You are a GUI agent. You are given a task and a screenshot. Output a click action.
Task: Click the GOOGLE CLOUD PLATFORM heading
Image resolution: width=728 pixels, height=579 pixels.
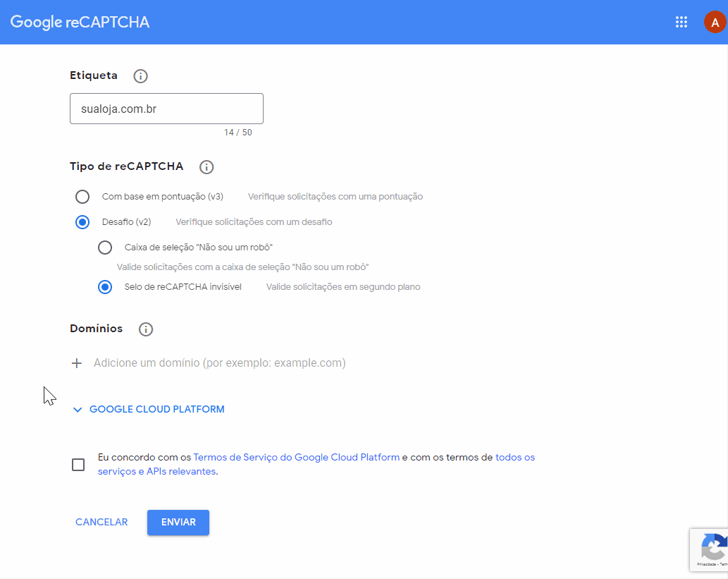click(157, 409)
